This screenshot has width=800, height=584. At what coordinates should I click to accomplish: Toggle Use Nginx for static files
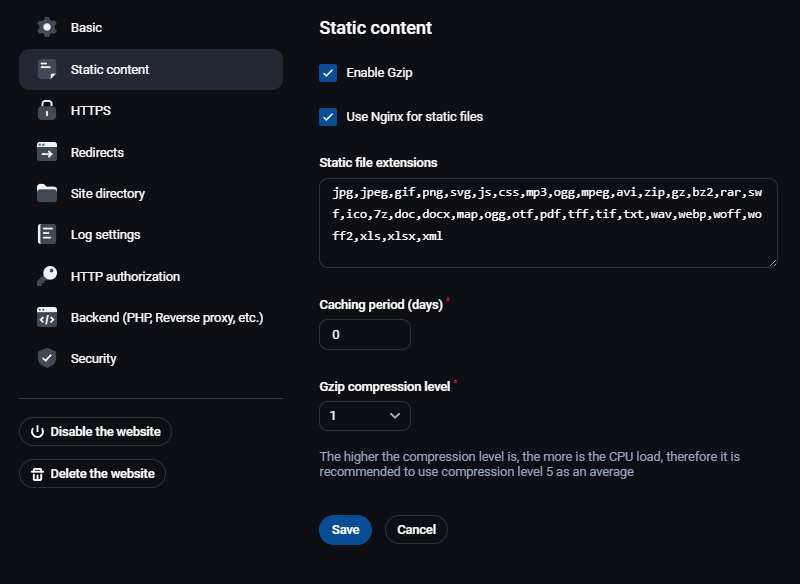click(x=328, y=117)
